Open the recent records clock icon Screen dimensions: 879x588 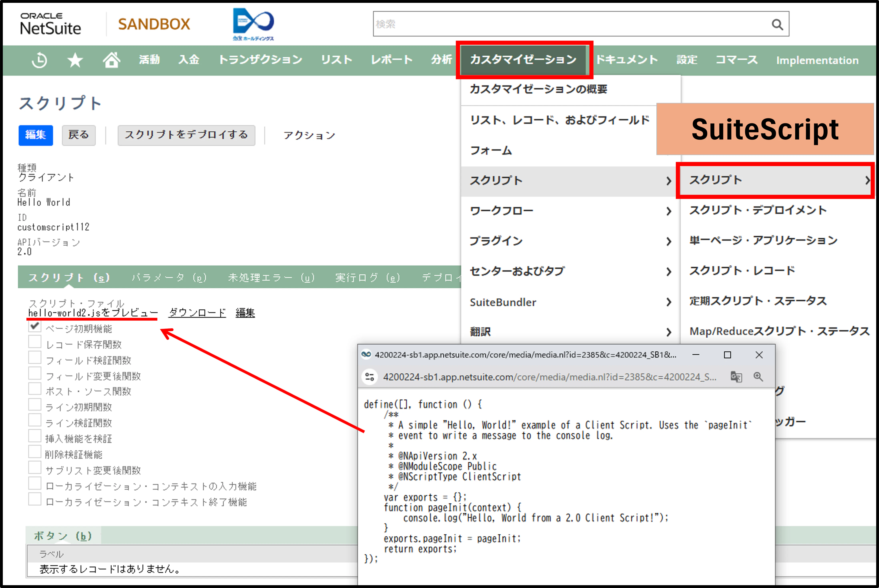(39, 60)
